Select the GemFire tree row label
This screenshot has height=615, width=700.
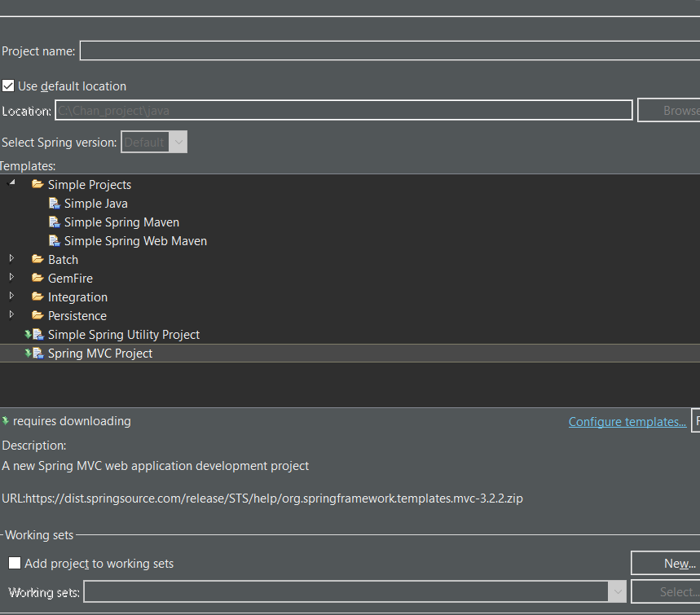pos(70,279)
